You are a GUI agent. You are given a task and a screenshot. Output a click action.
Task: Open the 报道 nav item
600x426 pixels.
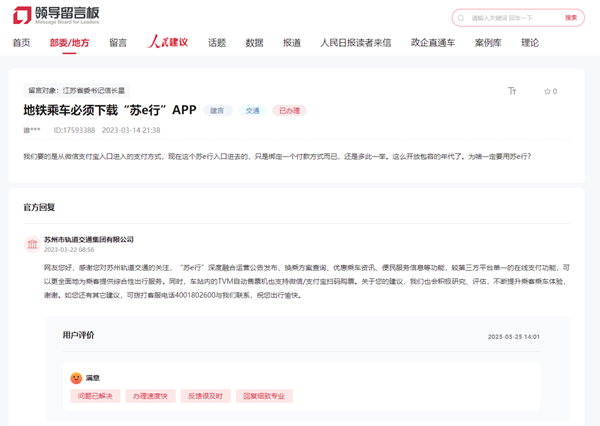(x=292, y=42)
